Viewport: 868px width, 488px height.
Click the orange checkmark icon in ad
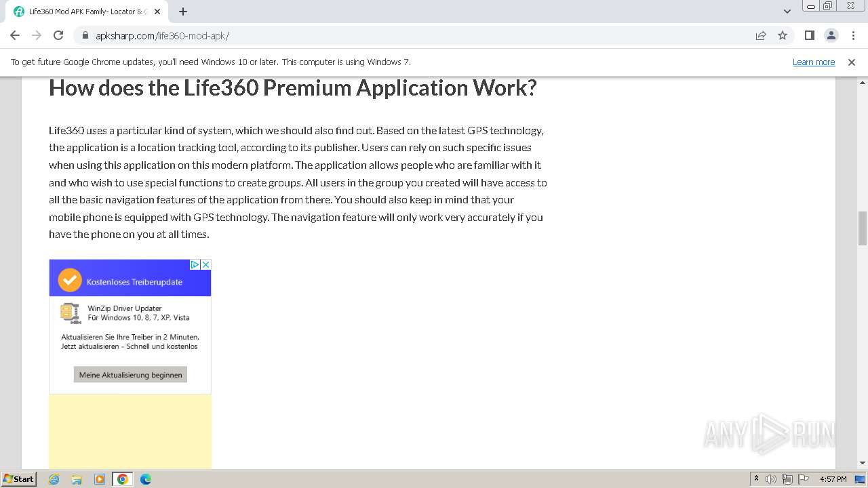click(70, 280)
